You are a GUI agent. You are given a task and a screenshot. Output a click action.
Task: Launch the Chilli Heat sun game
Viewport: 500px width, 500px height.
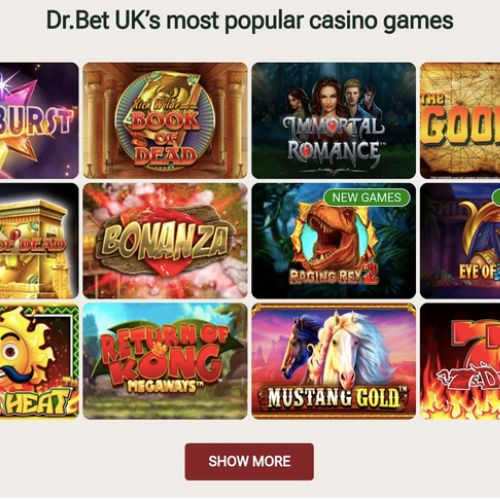pos(39,361)
